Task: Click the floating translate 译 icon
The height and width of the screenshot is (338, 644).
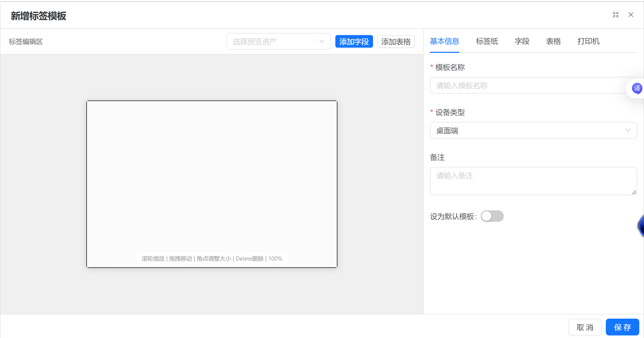Action: click(637, 88)
